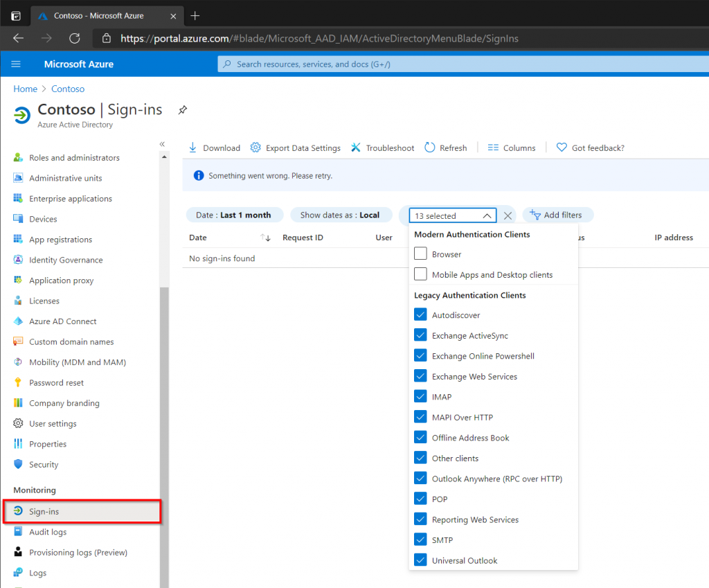Open User settings menu item

click(x=53, y=424)
